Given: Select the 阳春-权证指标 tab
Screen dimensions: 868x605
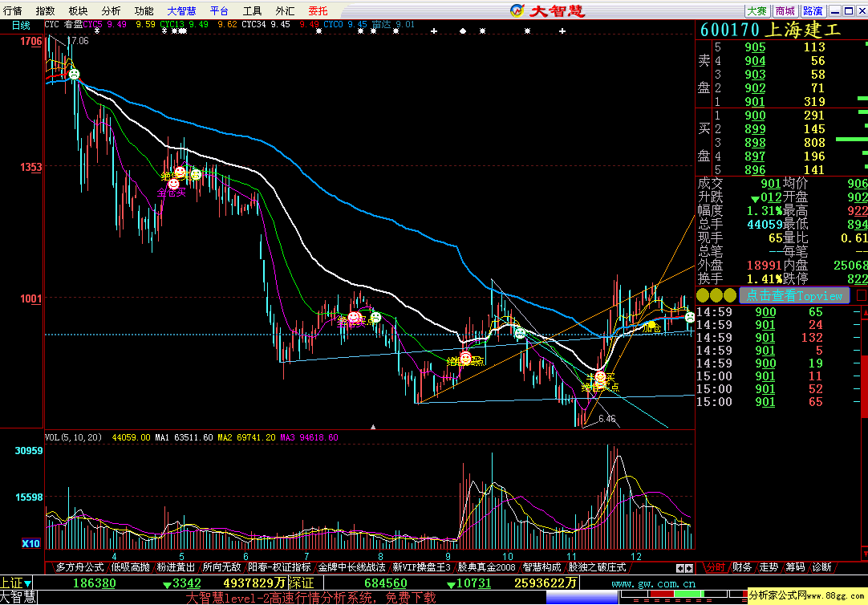Looking at the screenshot, I should [x=279, y=567].
